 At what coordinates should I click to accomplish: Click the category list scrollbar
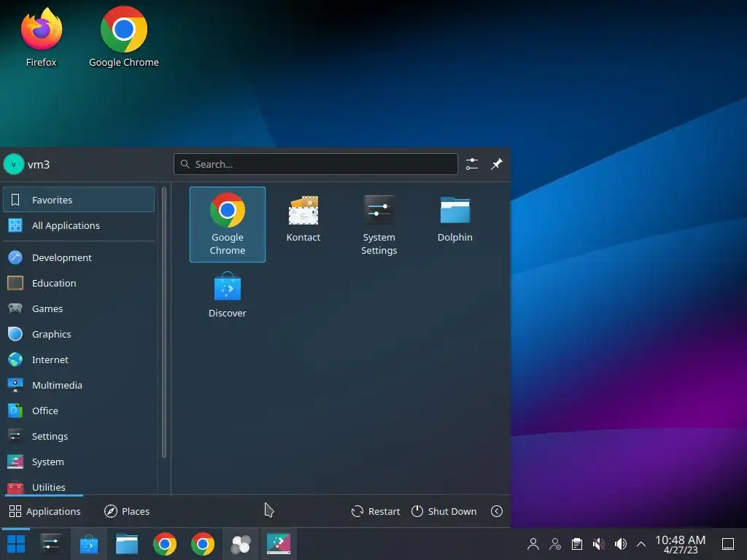(x=164, y=322)
